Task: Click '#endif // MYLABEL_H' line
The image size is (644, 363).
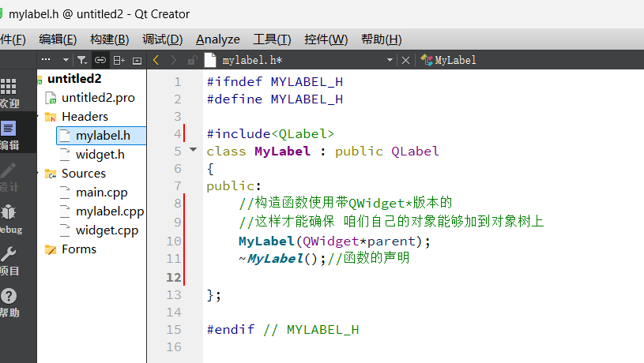Action: tap(283, 329)
